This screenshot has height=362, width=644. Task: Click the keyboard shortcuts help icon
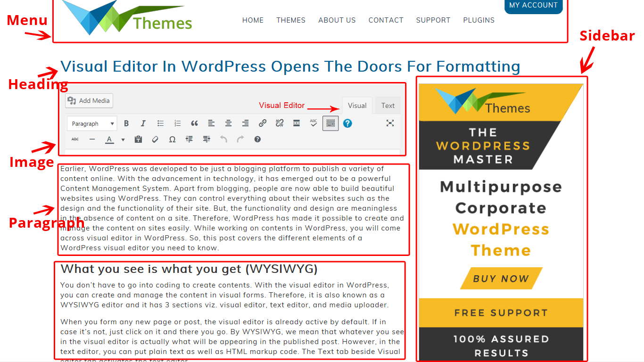257,139
